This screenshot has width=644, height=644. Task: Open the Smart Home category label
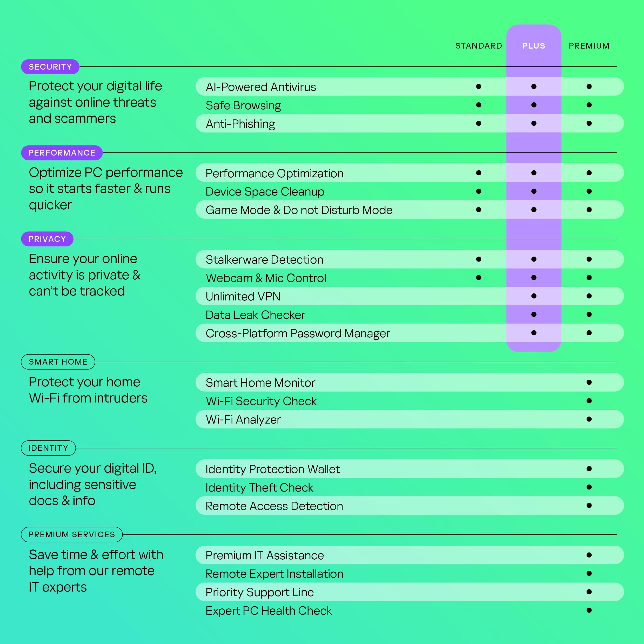(58, 362)
